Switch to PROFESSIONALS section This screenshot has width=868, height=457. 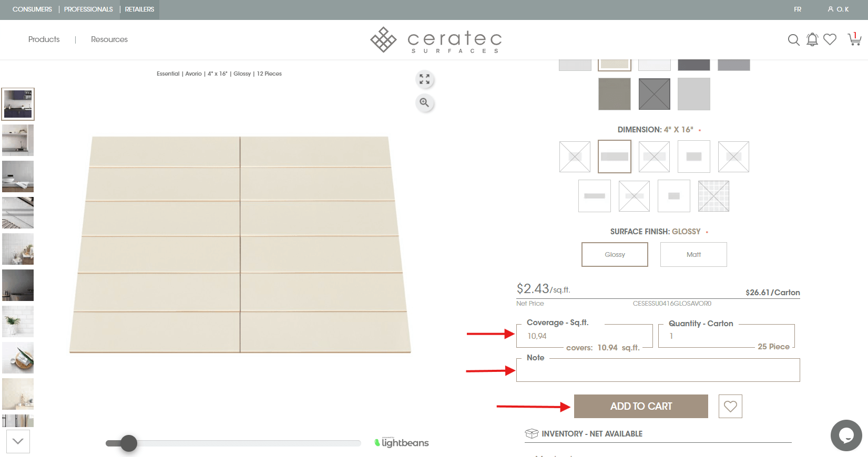click(88, 9)
